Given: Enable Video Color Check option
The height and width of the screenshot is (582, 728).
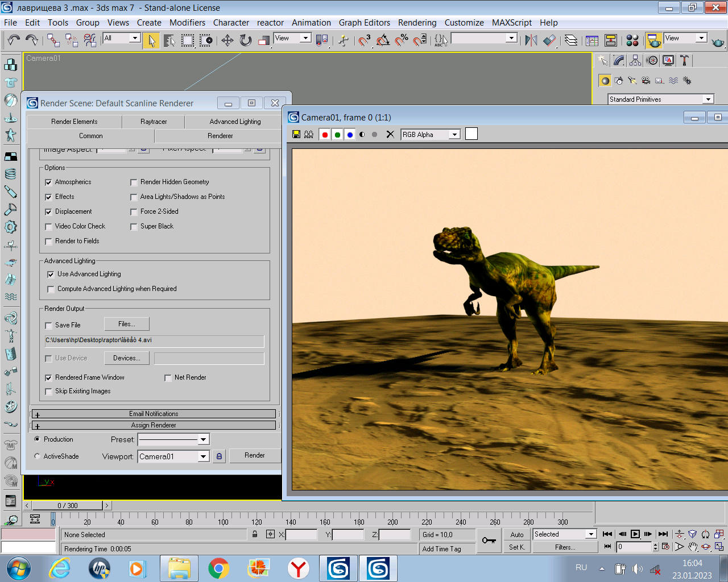Looking at the screenshot, I should (x=48, y=227).
